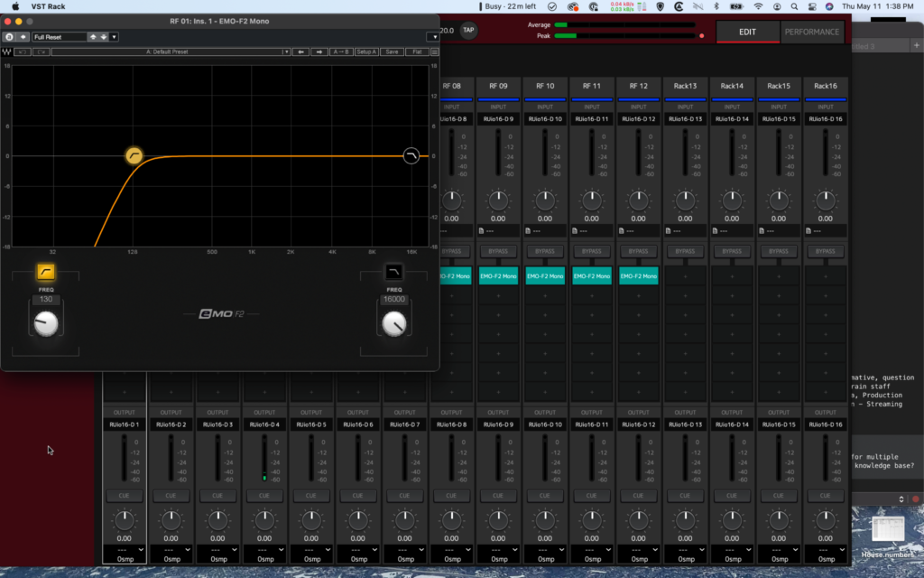
Task: Toggle BYPASS on the RF 11 rack
Action: tap(592, 251)
